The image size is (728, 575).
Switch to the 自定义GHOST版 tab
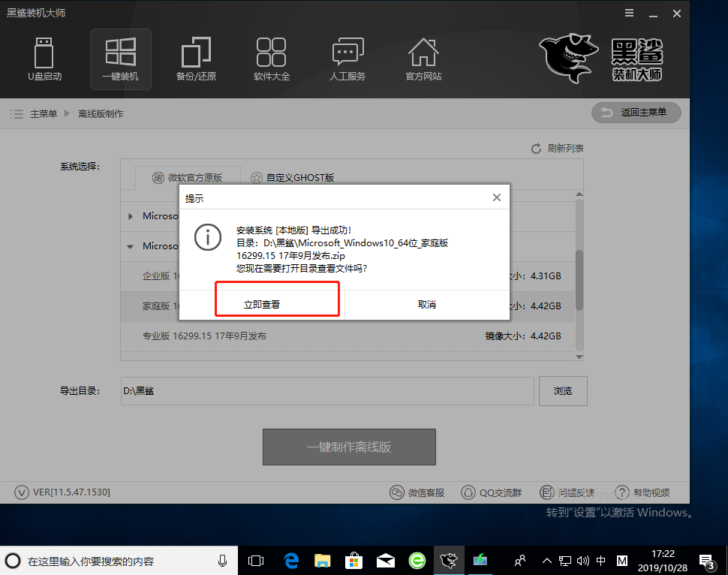pos(299,177)
